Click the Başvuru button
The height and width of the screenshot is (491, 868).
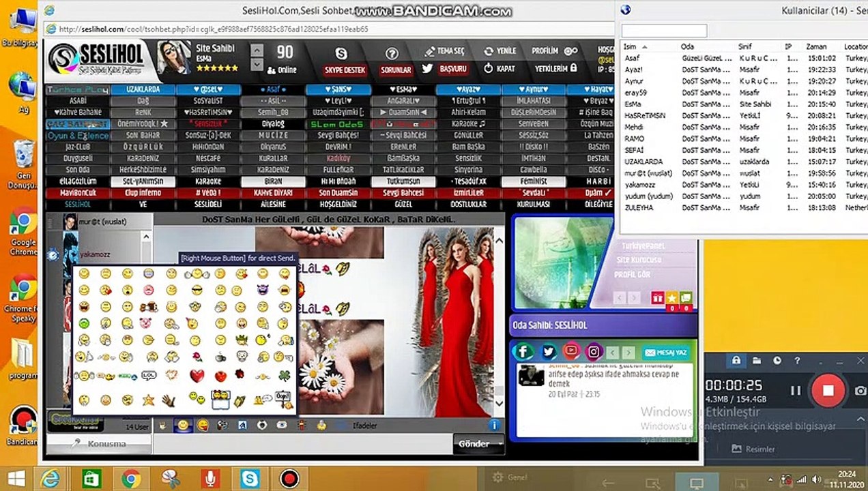tap(453, 69)
